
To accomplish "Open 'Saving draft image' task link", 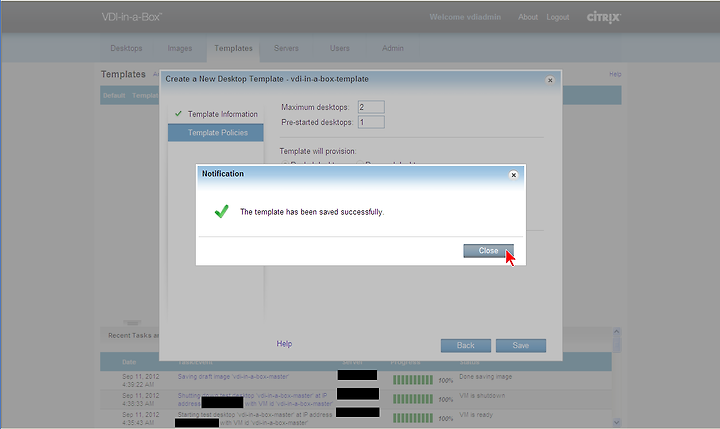I will point(233,377).
